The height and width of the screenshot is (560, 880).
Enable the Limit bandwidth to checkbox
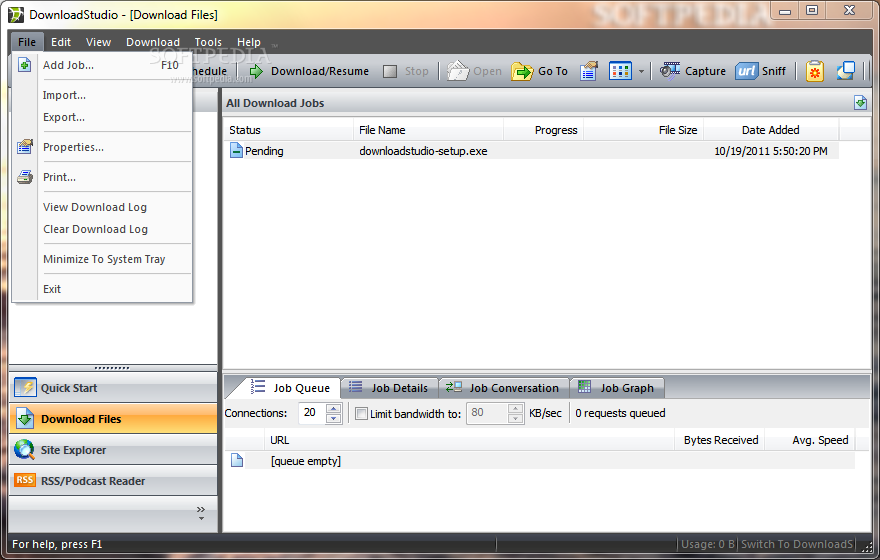click(361, 414)
